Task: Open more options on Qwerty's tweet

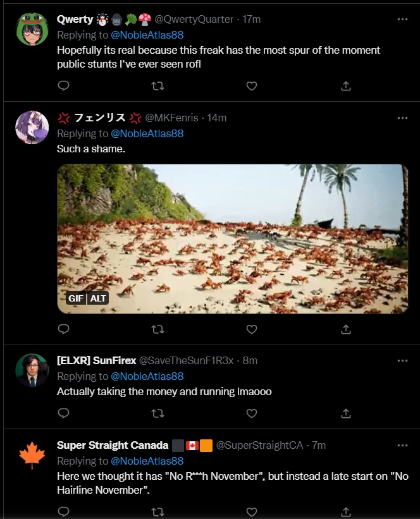Action: pos(402,20)
